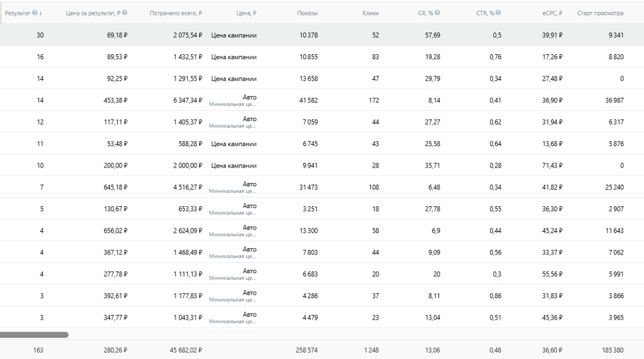Click the eCPC, ₽ column header

[x=552, y=13]
